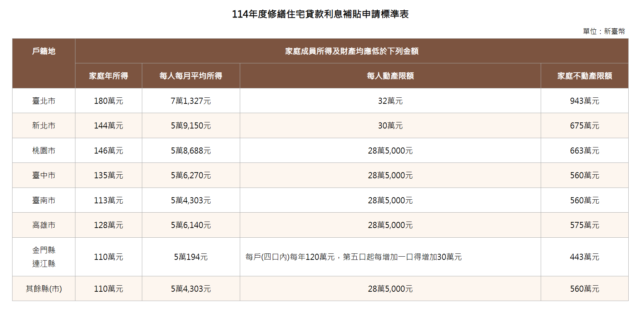Click 560萬元 in the 臺南市 row
644x325 pixels.
point(585,200)
